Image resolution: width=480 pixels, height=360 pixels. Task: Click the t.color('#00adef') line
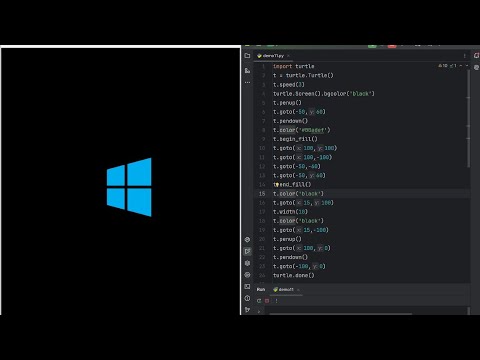pos(301,130)
